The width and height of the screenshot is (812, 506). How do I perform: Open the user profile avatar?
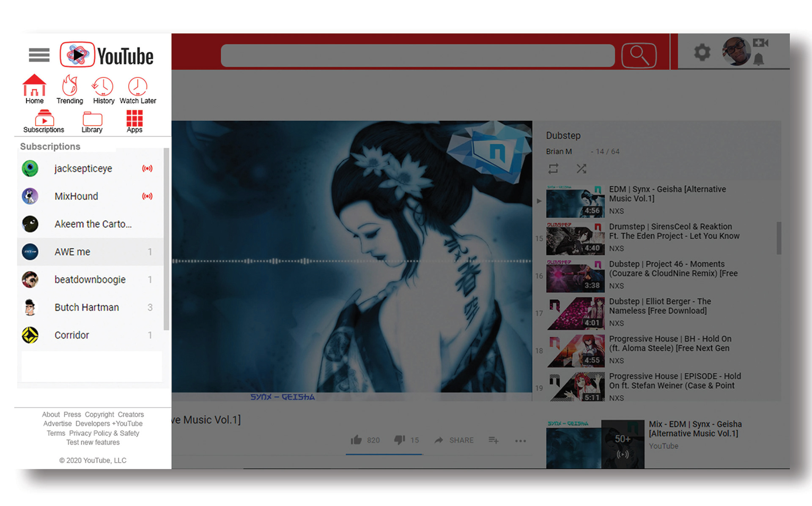(736, 52)
